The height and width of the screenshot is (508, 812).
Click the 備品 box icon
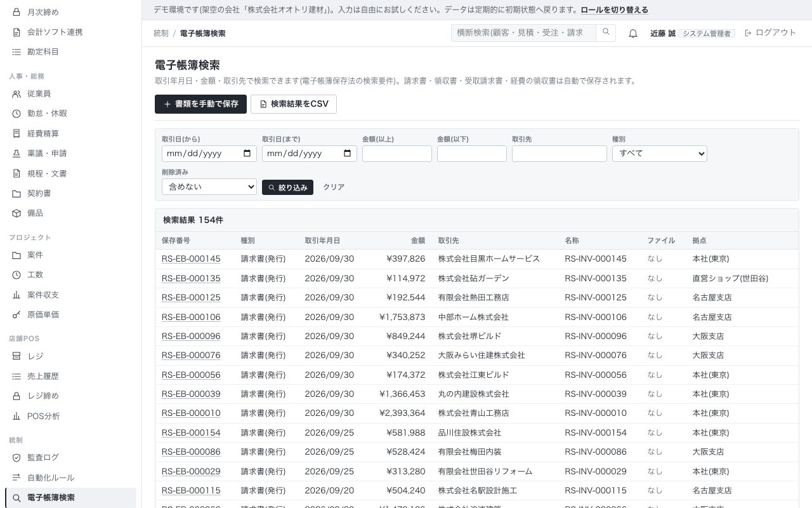[16, 213]
